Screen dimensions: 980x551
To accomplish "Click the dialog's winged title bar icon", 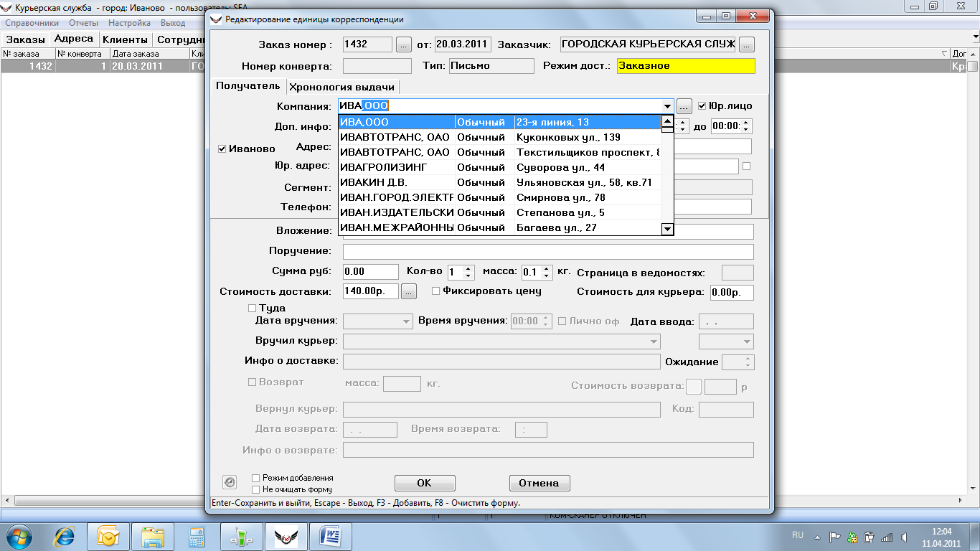I will [217, 19].
